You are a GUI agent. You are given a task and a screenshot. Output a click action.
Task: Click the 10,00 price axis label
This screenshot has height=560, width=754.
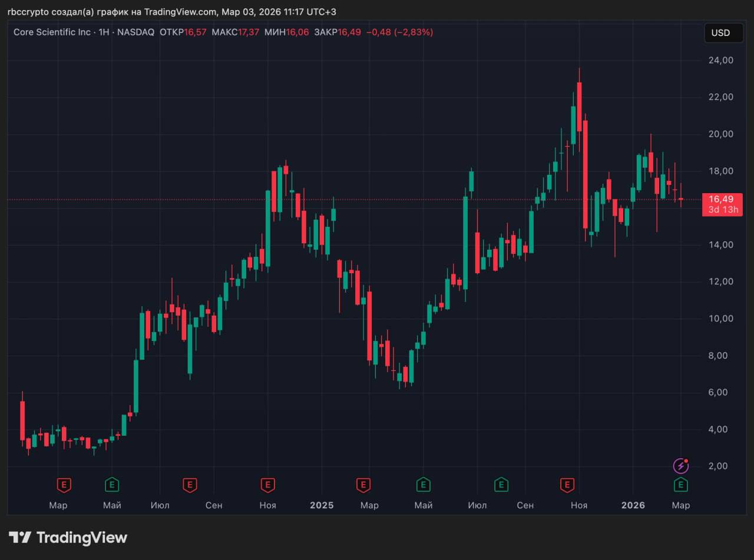click(721, 319)
